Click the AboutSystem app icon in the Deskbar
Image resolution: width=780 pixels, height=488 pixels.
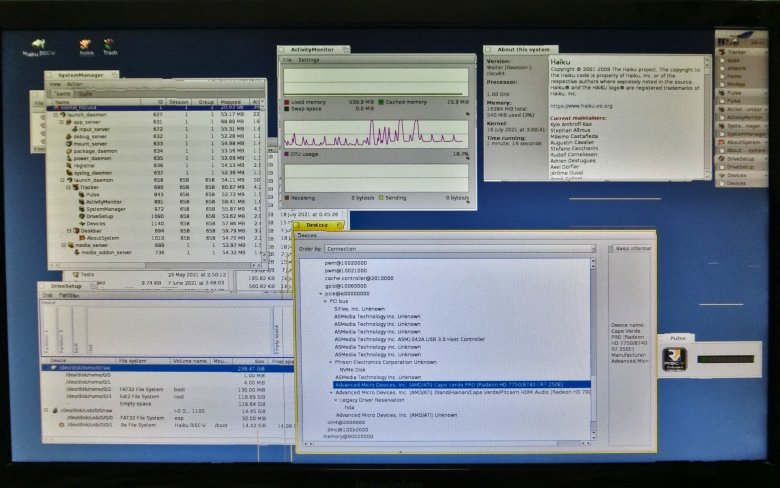[x=722, y=142]
